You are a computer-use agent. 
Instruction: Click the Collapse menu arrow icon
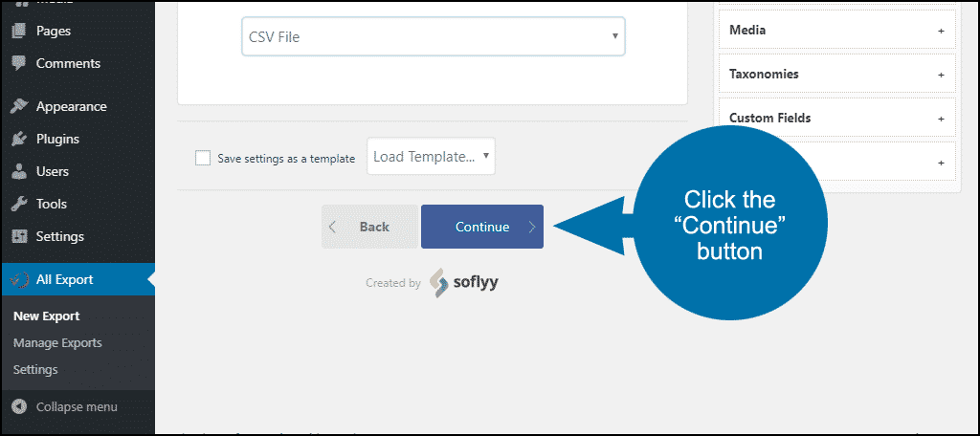pyautogui.click(x=19, y=406)
